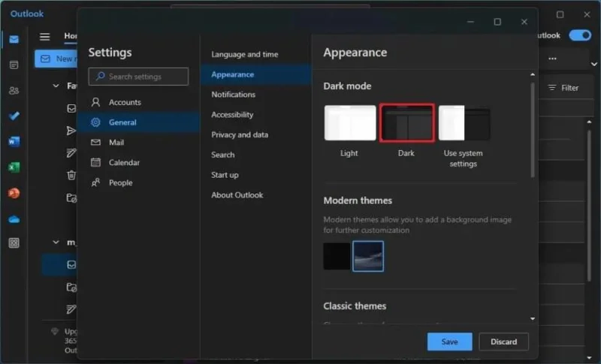The height and width of the screenshot is (364, 601).
Task: Click the Appearance pane scroll-up arrow
Action: [x=533, y=74]
